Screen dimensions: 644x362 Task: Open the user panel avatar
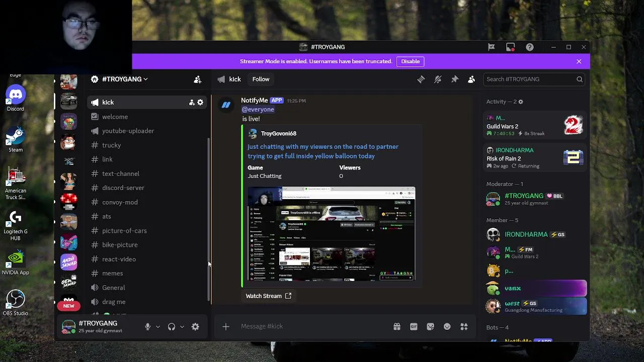(68, 327)
